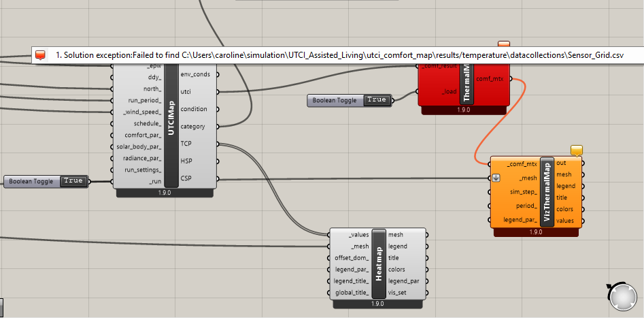Click the canvas navigation compass widget
644x318 pixels.
click(624, 296)
